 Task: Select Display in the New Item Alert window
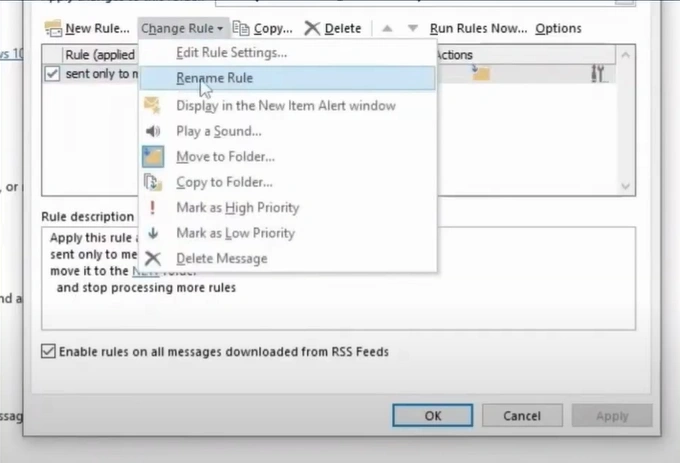tap(286, 106)
